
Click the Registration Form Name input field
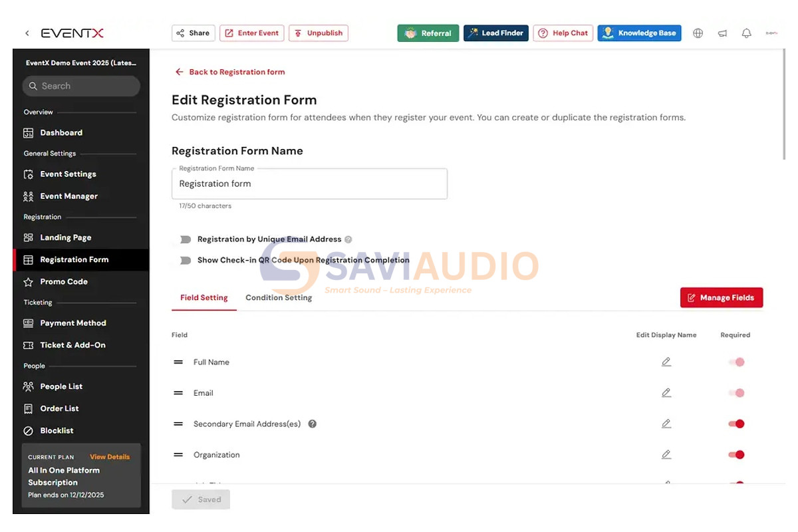click(x=309, y=184)
